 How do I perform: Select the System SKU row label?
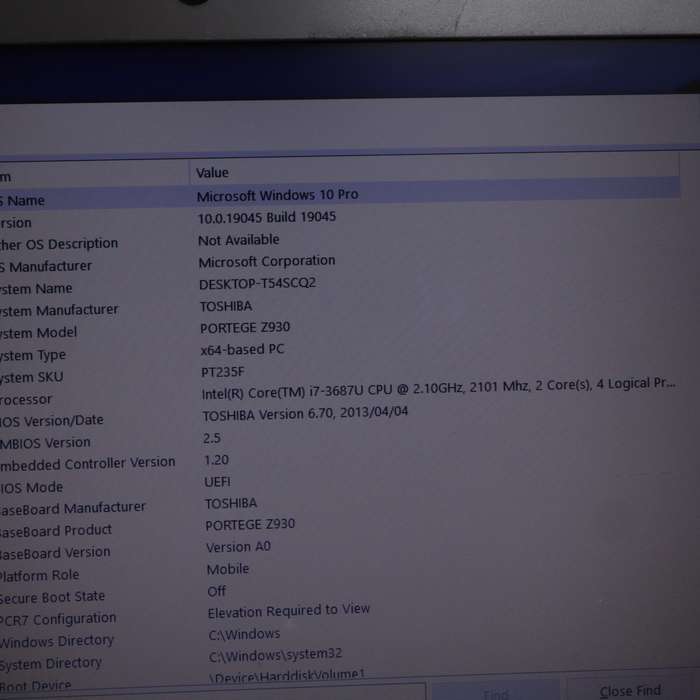32,378
